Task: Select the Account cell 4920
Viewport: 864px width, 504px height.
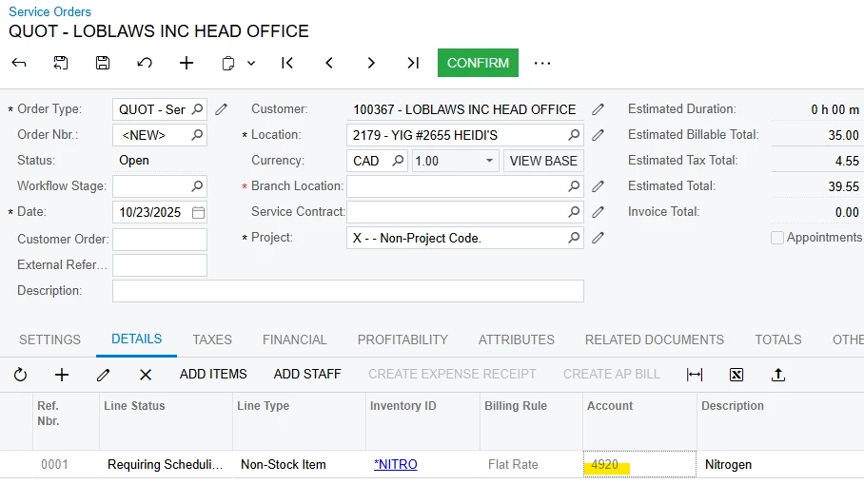Action: 639,464
